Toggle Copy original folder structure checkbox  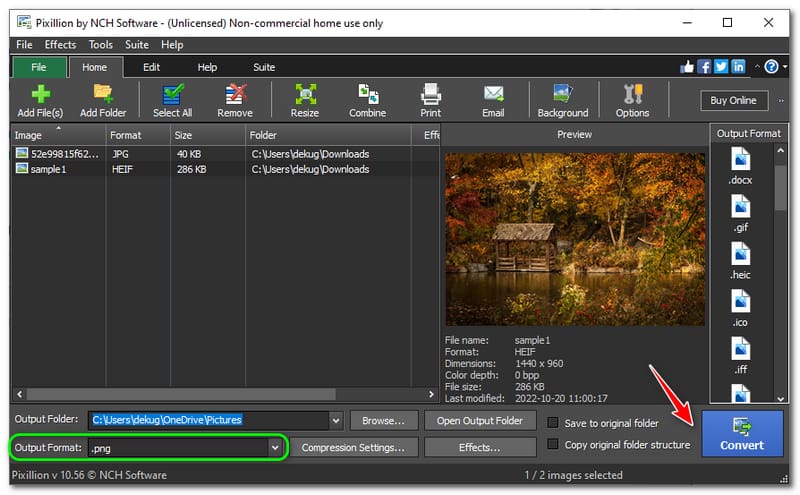(553, 445)
